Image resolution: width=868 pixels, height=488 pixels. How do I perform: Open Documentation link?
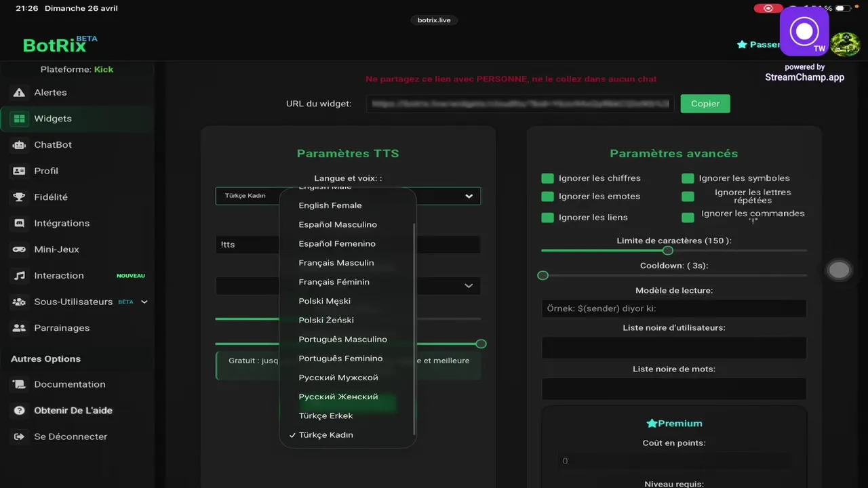click(x=70, y=384)
